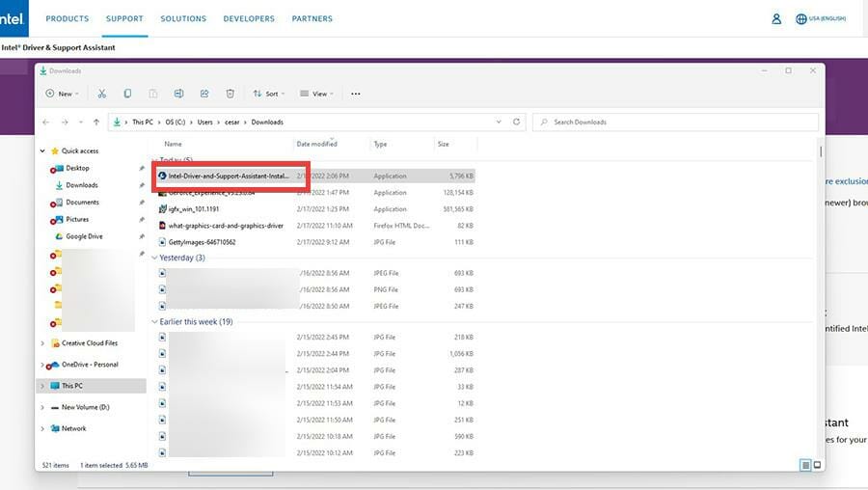
Task: Click the Share icon in Explorer toolbar
Action: 204,94
